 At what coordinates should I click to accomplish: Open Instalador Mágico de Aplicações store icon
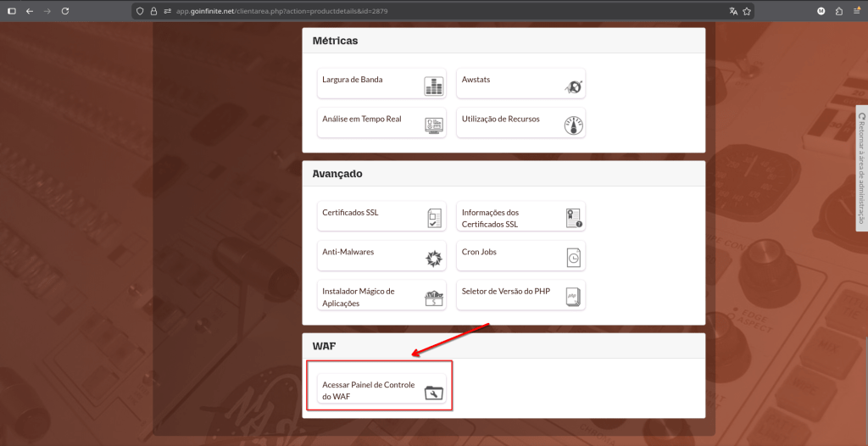pos(433,298)
